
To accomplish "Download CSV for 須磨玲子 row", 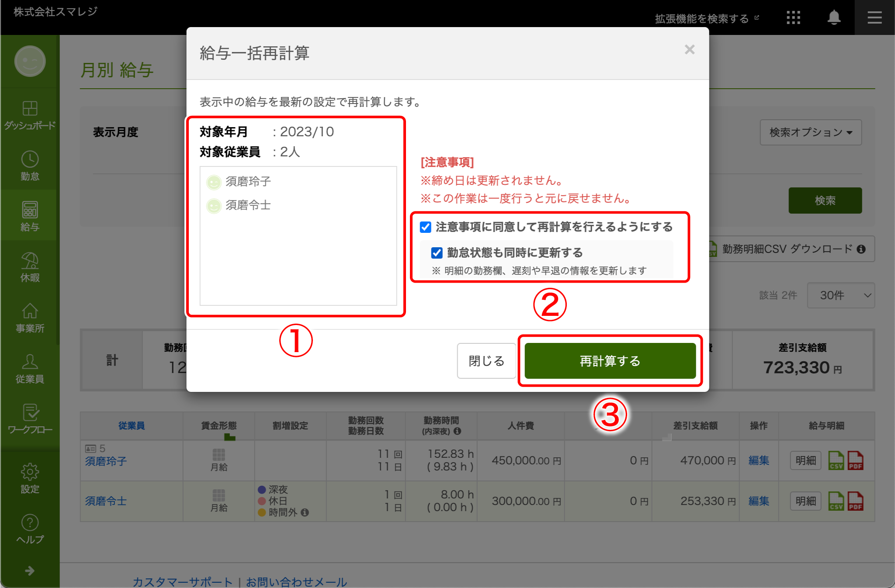I will (836, 460).
